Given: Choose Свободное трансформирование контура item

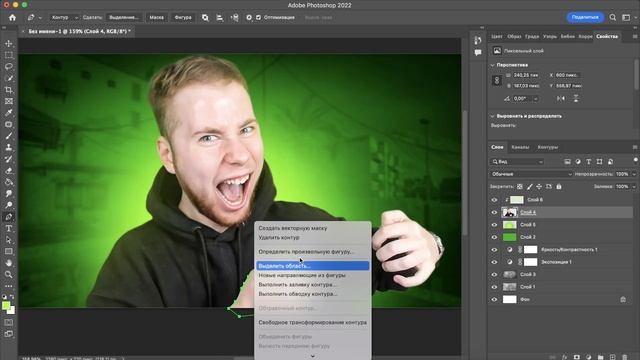Looking at the screenshot, I should (x=313, y=322).
